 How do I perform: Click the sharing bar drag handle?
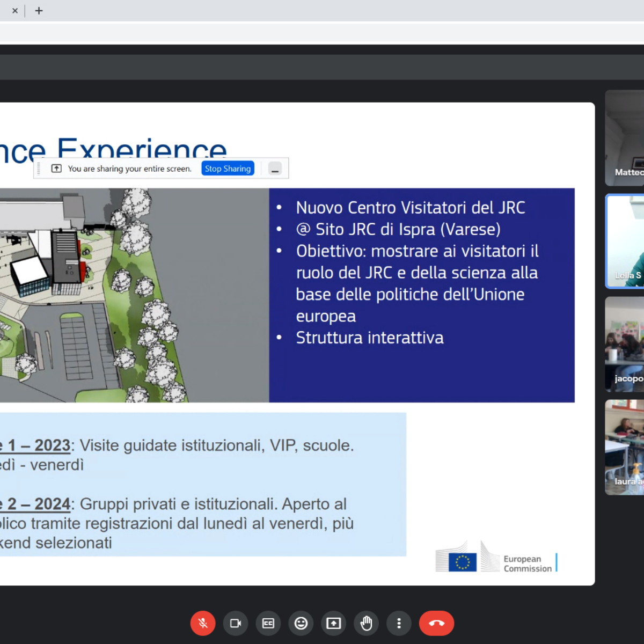39,169
